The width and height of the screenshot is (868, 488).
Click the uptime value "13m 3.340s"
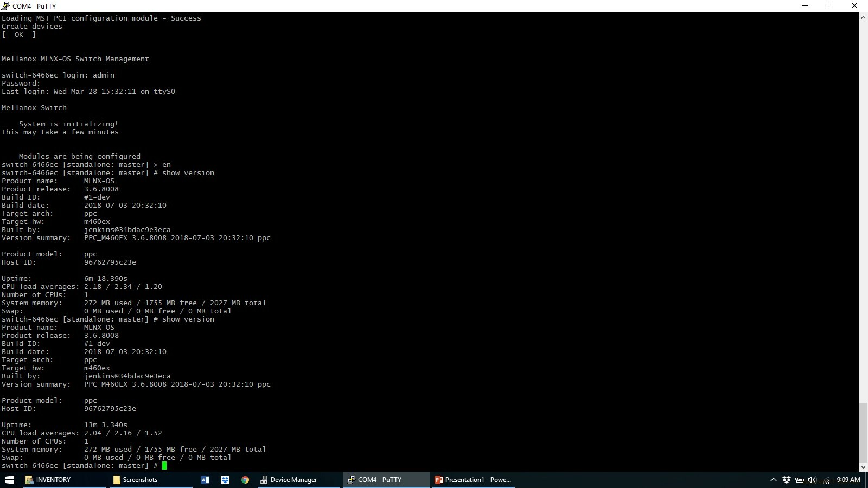[106, 425]
